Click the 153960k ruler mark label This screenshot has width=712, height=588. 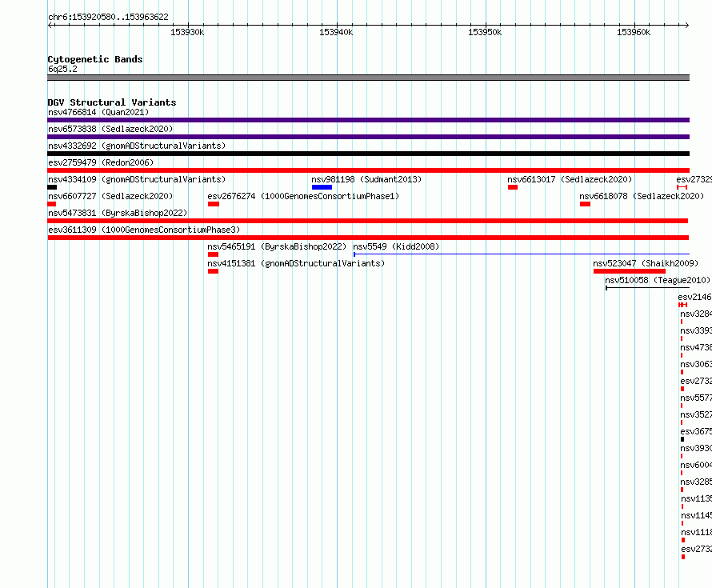pyautogui.click(x=634, y=32)
